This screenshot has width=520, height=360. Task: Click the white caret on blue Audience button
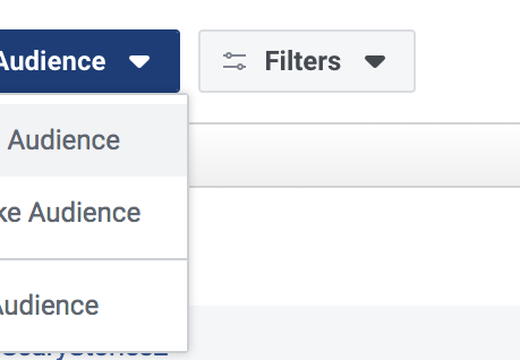pyautogui.click(x=139, y=62)
